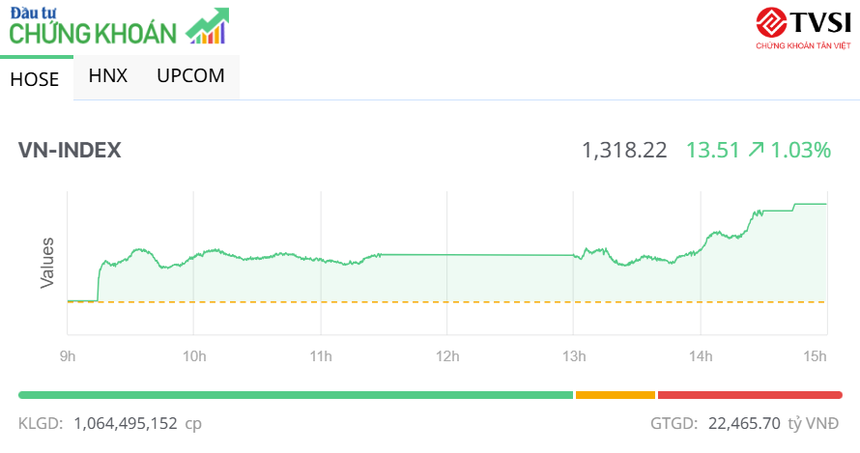
Task: Click the chart's Values axis label
Action: tap(47, 263)
